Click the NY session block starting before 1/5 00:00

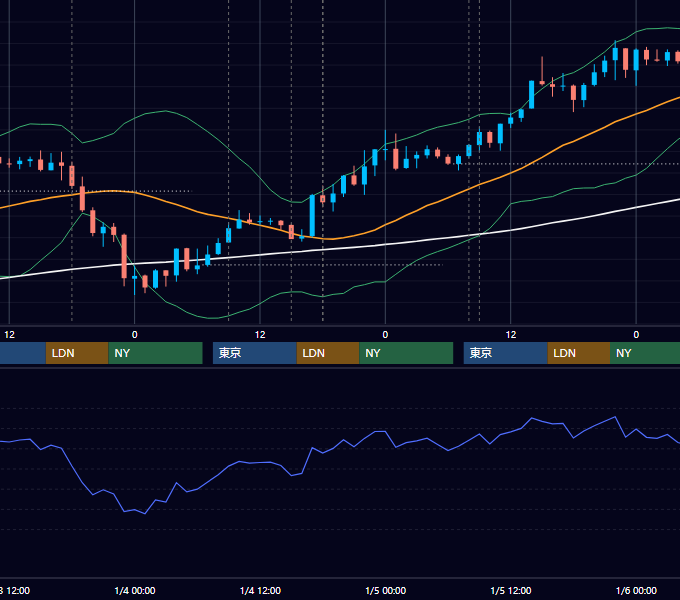(x=406, y=353)
